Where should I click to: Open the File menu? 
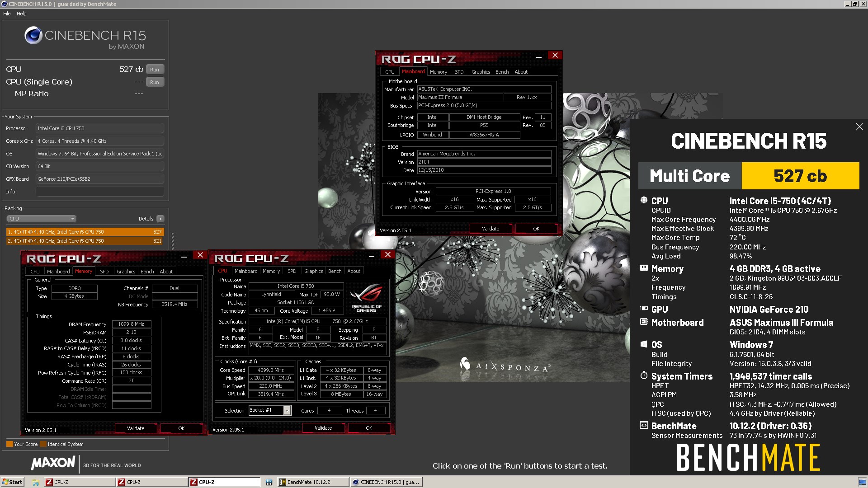tap(7, 14)
